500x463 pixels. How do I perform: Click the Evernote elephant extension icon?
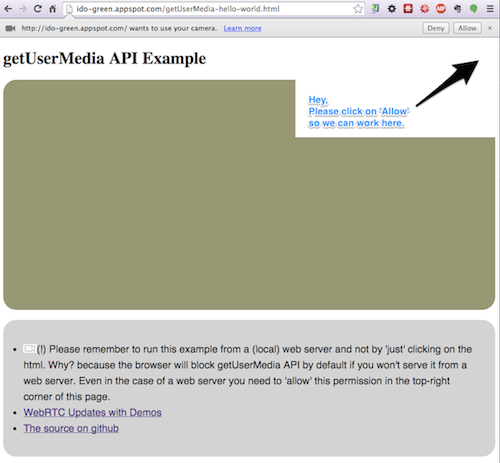click(x=457, y=9)
